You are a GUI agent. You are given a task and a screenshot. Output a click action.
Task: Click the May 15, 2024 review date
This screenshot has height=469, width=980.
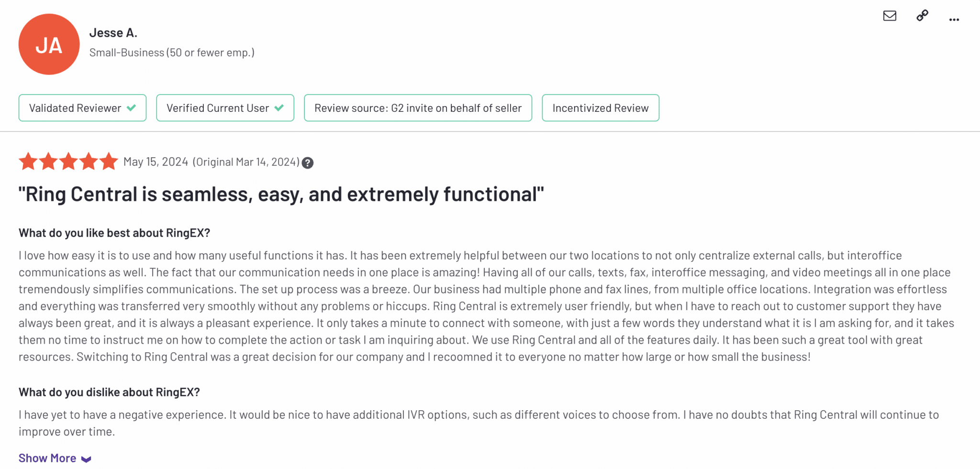tap(156, 162)
